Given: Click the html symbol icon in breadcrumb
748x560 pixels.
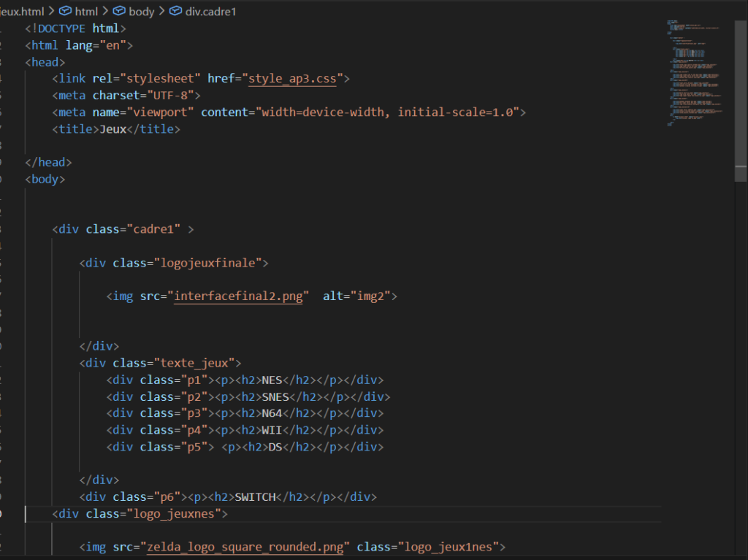Looking at the screenshot, I should 65,12.
